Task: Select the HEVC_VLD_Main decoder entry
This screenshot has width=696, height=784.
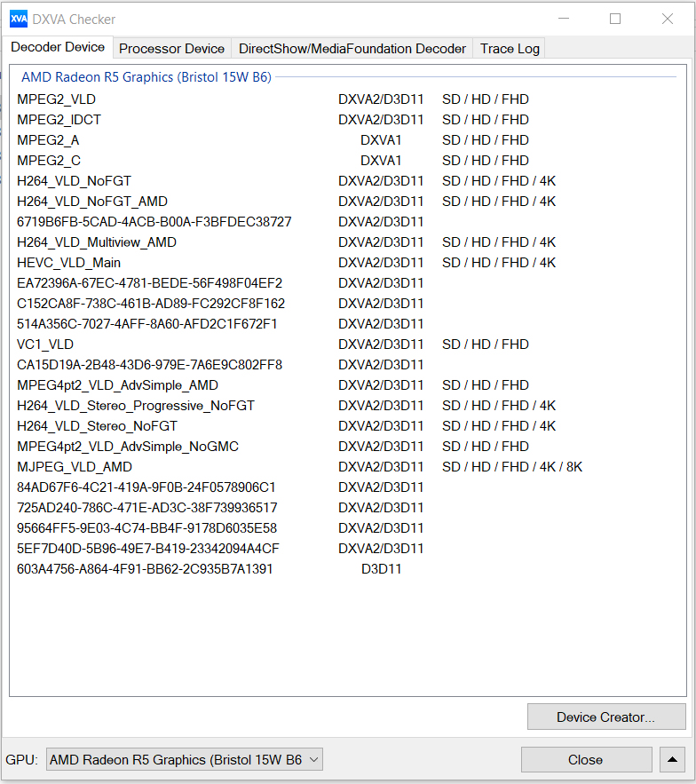Action: 69,263
